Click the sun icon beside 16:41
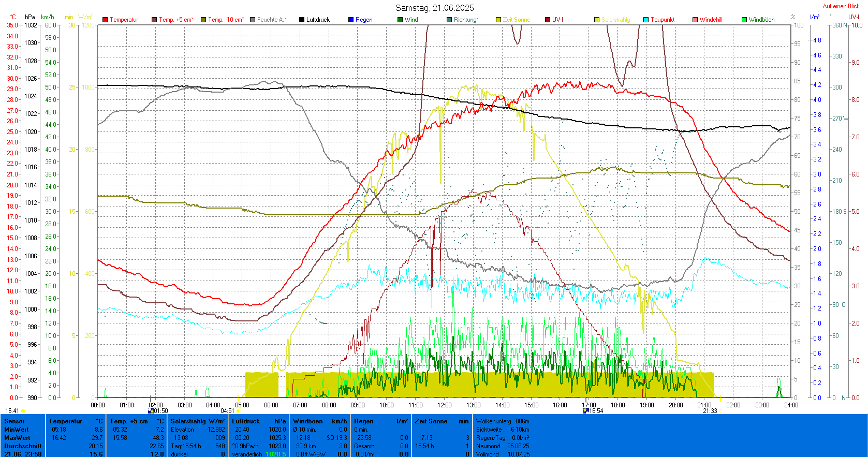This screenshot has width=868, height=457. click(23, 411)
